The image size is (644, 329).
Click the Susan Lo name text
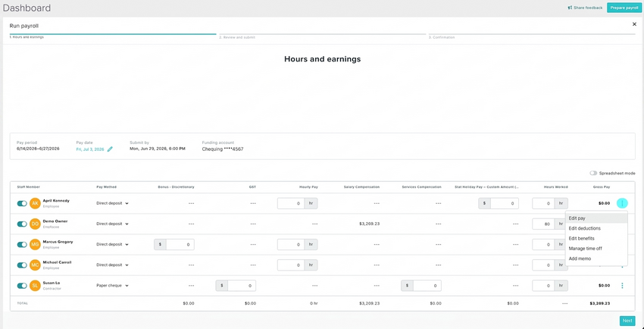[52, 283]
